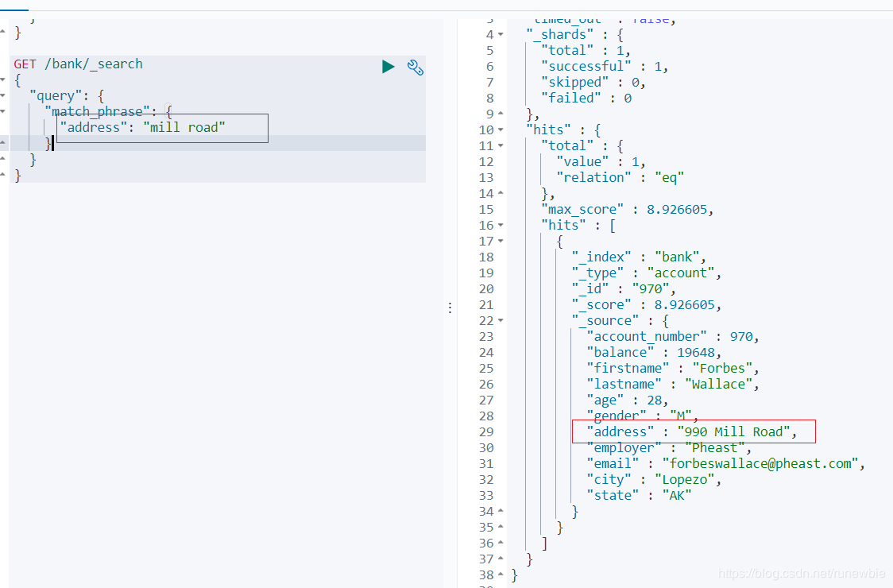Collapse the total object at line 11
The width and height of the screenshot is (893, 588).
click(x=501, y=146)
